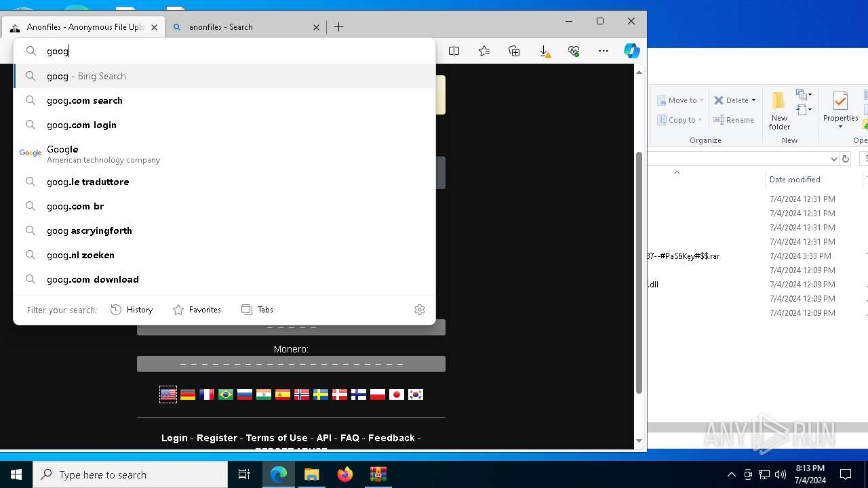The width and height of the screenshot is (868, 488).
Task: Choose 'goog.com login' suggestion
Action: tap(224, 125)
